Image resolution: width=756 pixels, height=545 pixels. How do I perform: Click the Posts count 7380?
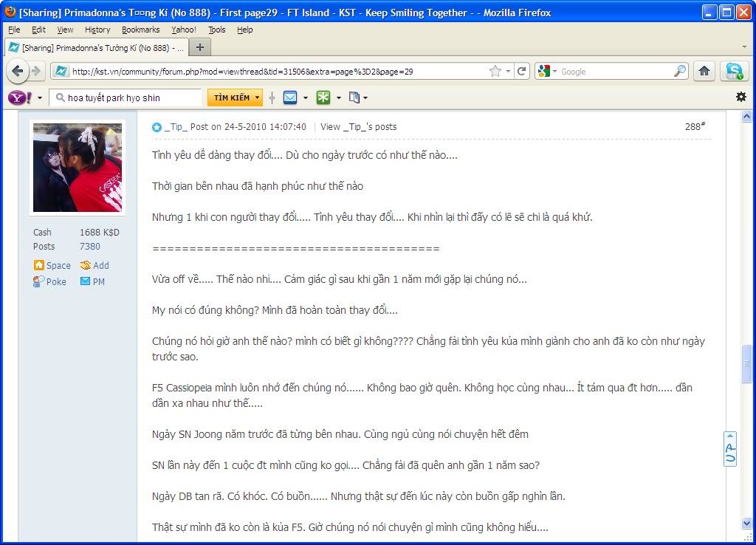coord(89,247)
